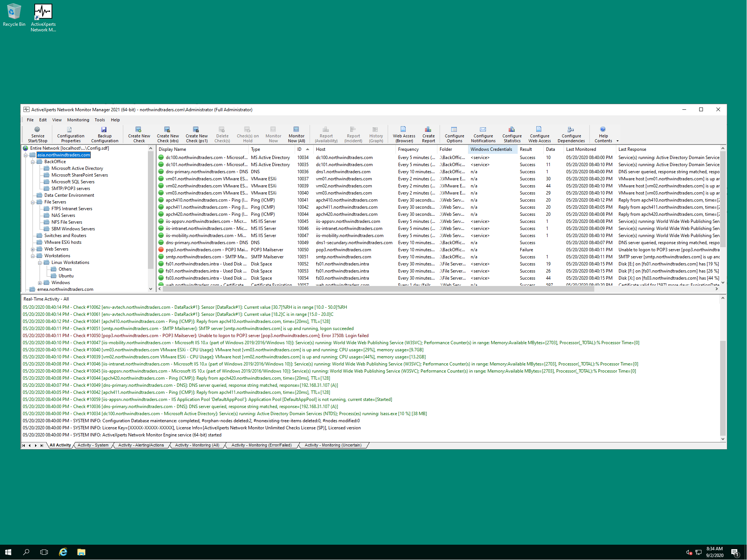Image resolution: width=747 pixels, height=560 pixels.
Task: Sort by the Windows Credentials column header
Action: pyautogui.click(x=493, y=149)
